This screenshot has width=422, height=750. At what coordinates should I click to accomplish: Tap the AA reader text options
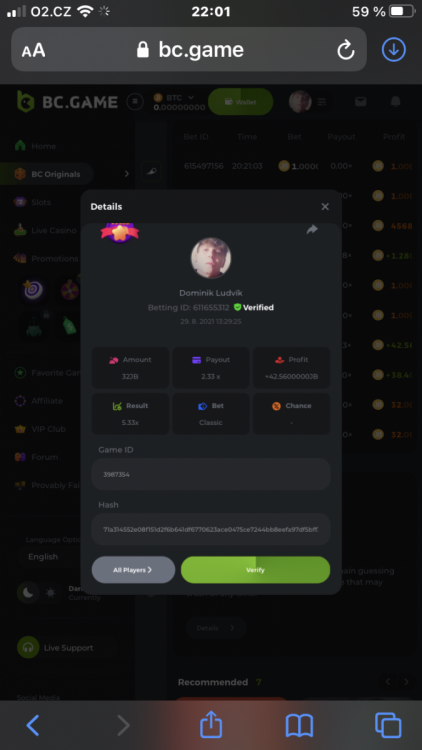33,50
